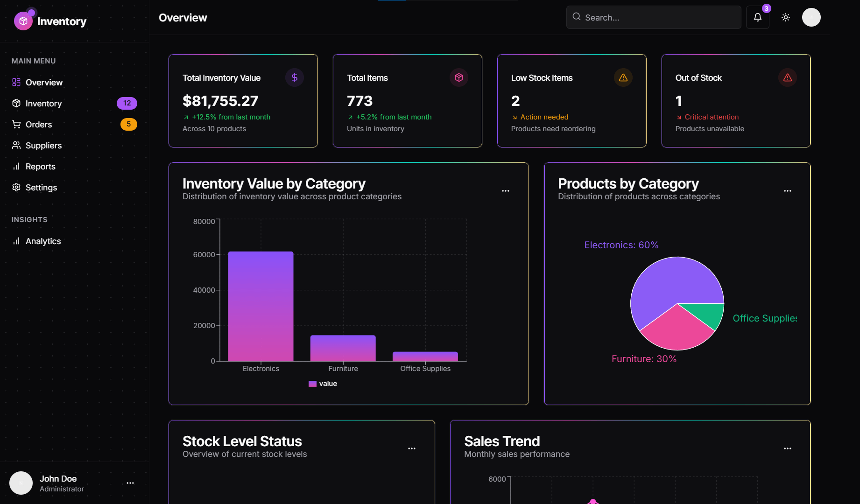Select the Reports bar chart icon
Viewport: 860px width, 504px height.
[16, 166]
